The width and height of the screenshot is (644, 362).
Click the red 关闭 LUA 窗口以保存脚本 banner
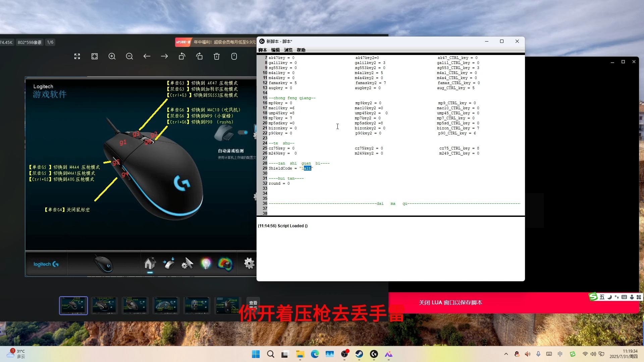[x=450, y=302]
